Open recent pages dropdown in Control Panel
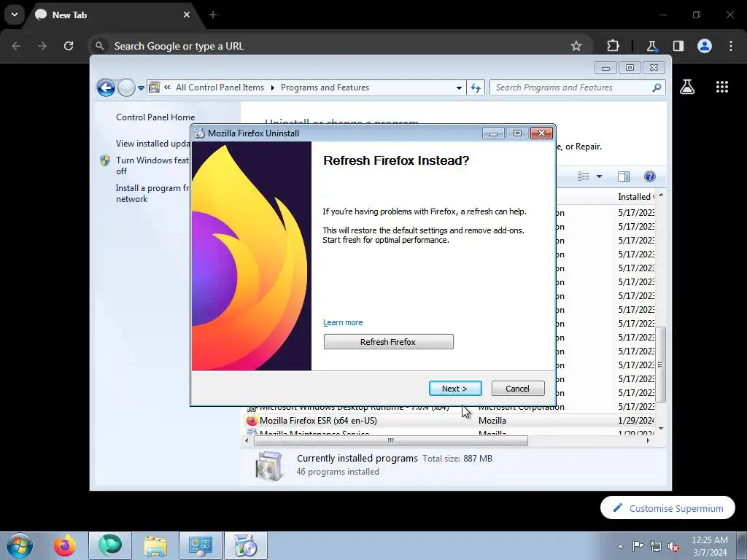Image resolution: width=747 pixels, height=560 pixels. (141, 87)
